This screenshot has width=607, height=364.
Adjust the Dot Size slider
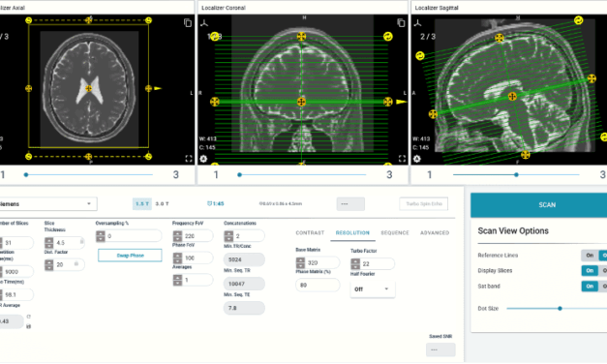[x=560, y=309]
